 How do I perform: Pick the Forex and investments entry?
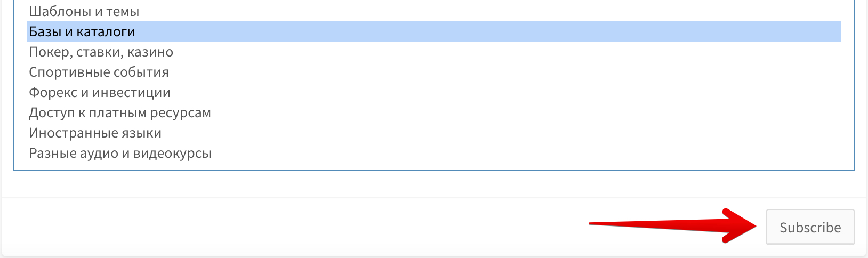click(x=100, y=92)
